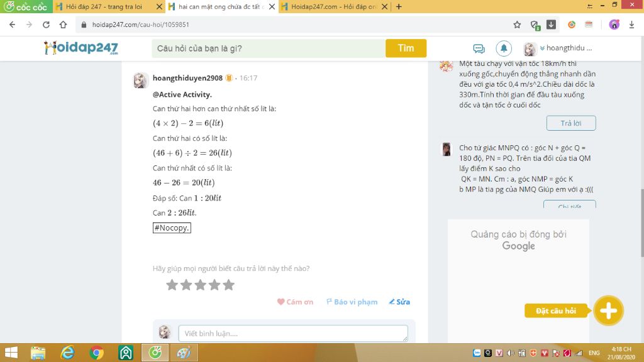
Task: Switch to 'Hỏi đáp 247 - trang tra loi' tab
Action: click(x=104, y=6)
